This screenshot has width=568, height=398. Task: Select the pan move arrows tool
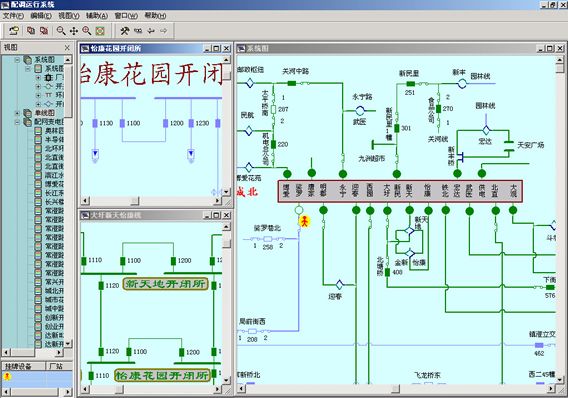[x=74, y=31]
